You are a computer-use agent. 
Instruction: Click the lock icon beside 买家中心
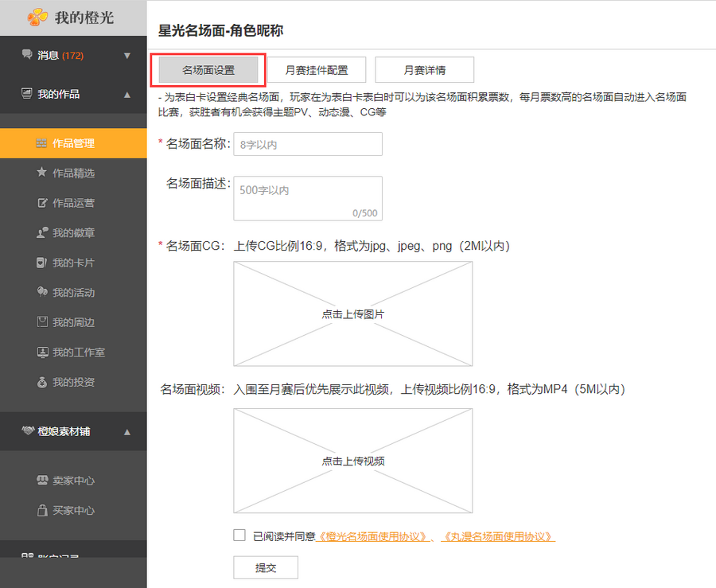tap(42, 510)
